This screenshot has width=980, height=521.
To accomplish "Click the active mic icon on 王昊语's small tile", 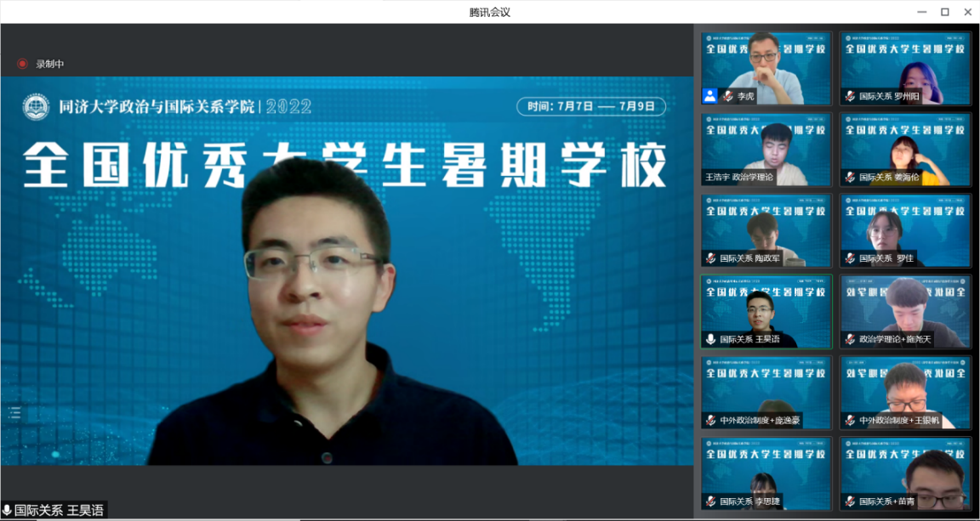I will coord(710,339).
